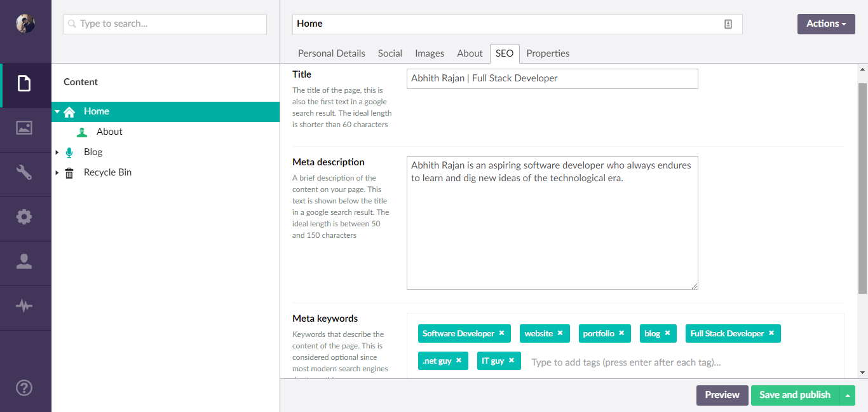868x412 pixels.
Task: Expand the Blog tree node
Action: (x=57, y=153)
